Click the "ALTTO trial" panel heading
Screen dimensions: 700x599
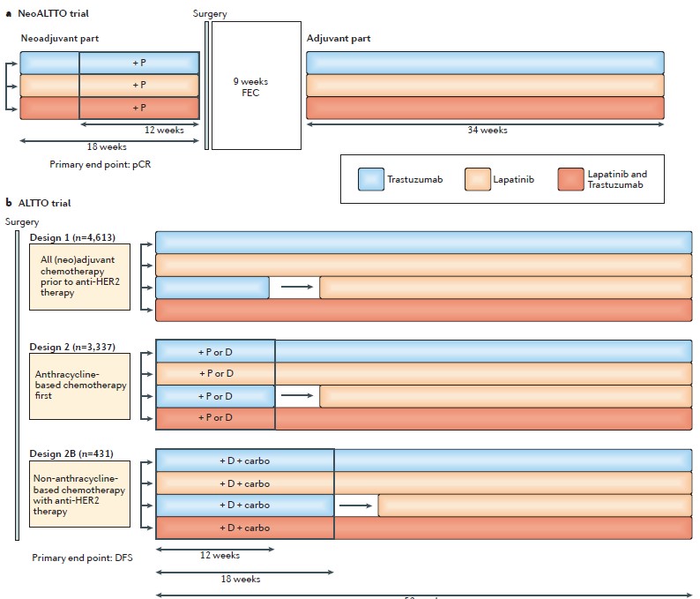(44, 203)
